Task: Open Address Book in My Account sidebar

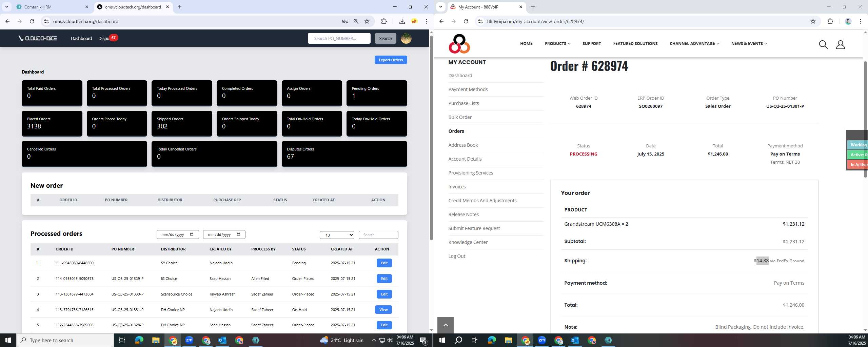Action: click(463, 145)
